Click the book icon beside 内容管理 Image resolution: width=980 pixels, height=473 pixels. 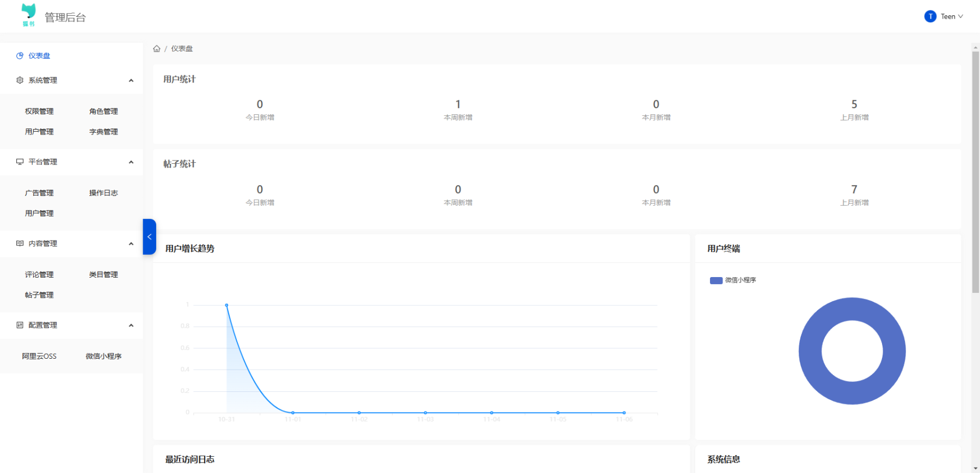tap(20, 244)
